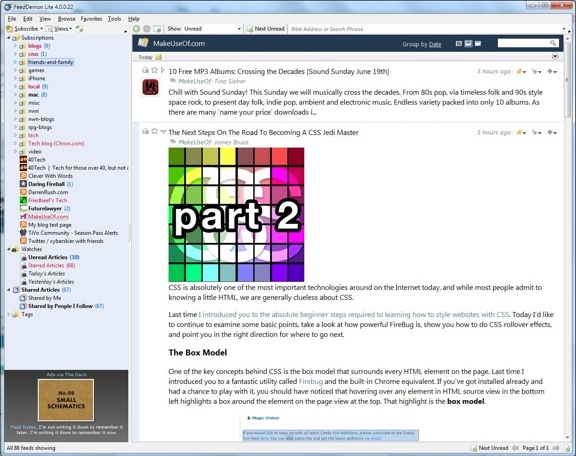This screenshot has width=576, height=456.
Task: Click the Clever With Words RSS icon
Action: click(x=23, y=176)
